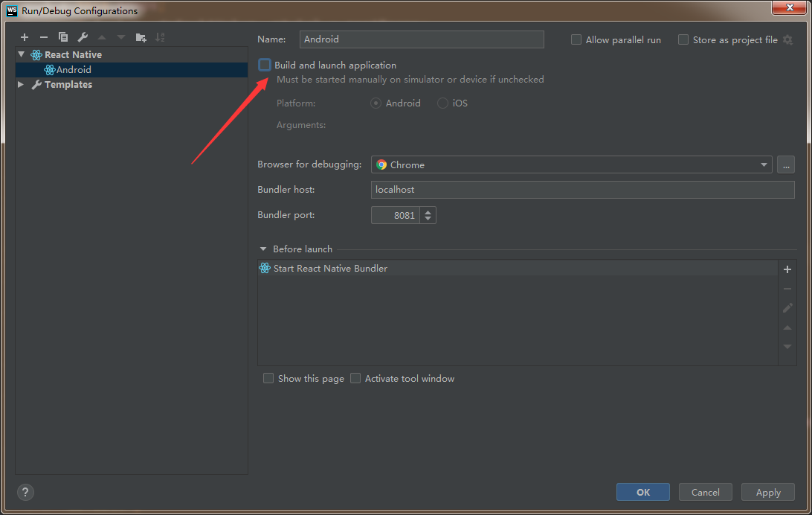Select Start React Native Bundler task
Screen dimensions: 812x515
[x=518, y=269]
